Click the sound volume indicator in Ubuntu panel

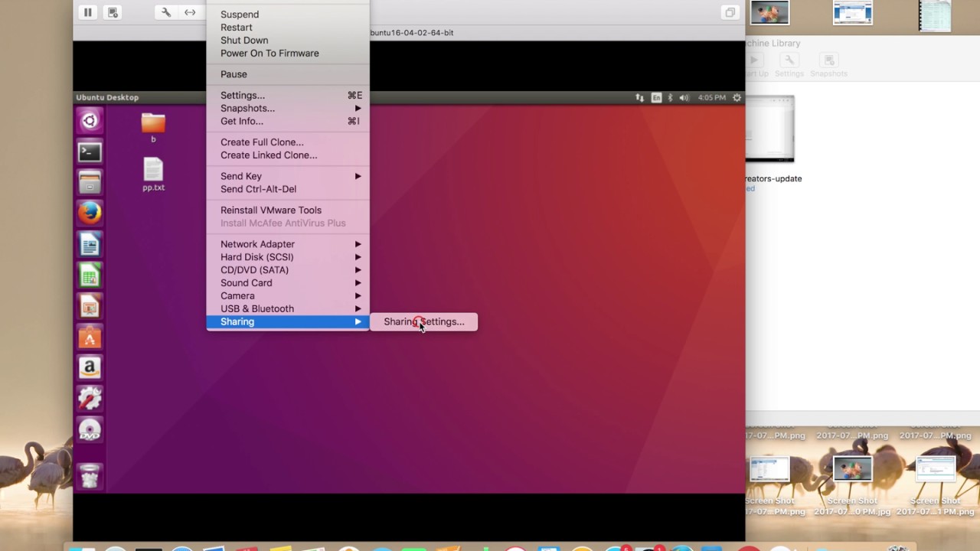(684, 98)
